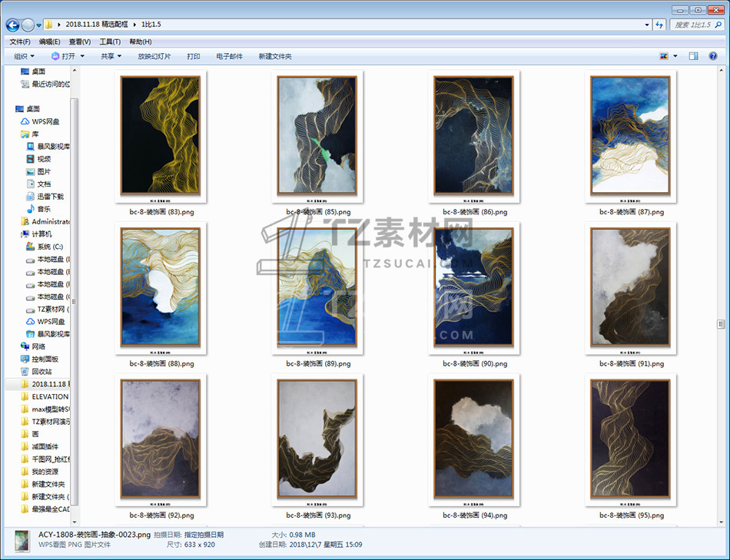Open the 文档 library

coord(38,184)
